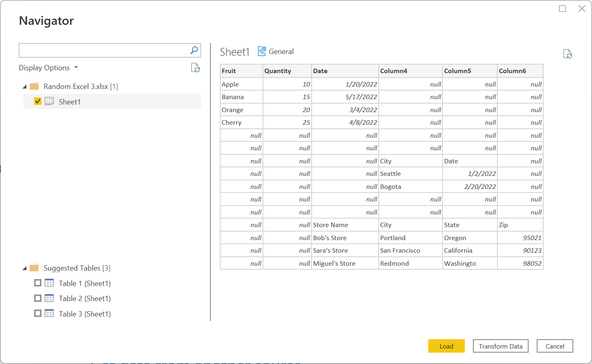Collapse the Random Excel 3.xlsx folder
This screenshot has height=364, width=592.
25,87
